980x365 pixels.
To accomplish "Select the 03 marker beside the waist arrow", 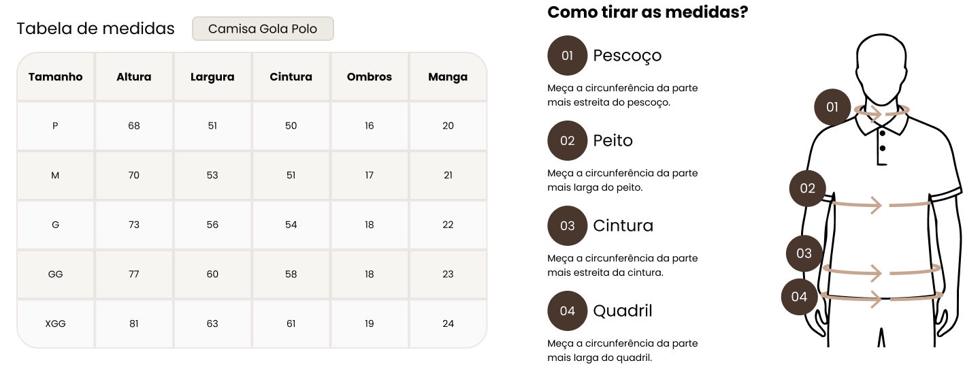I will [804, 253].
